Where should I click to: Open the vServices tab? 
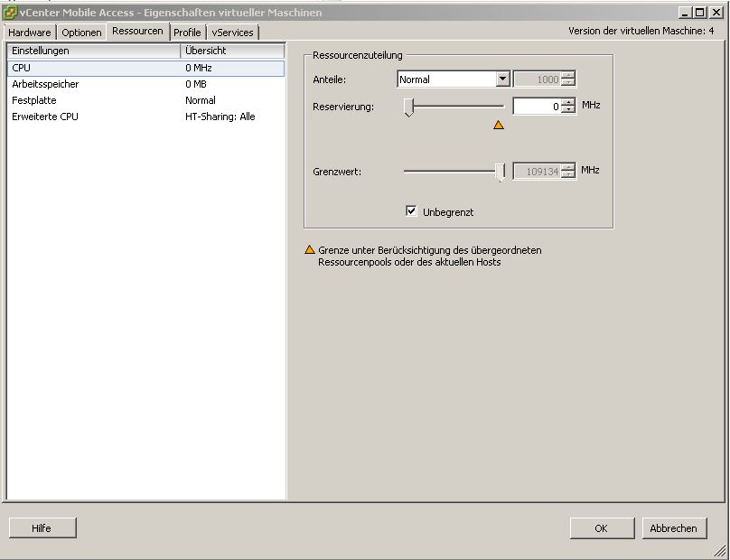[232, 33]
